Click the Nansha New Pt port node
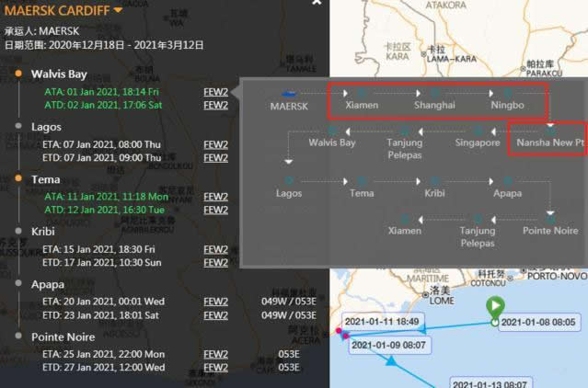This screenshot has height=388, width=588. click(x=549, y=143)
